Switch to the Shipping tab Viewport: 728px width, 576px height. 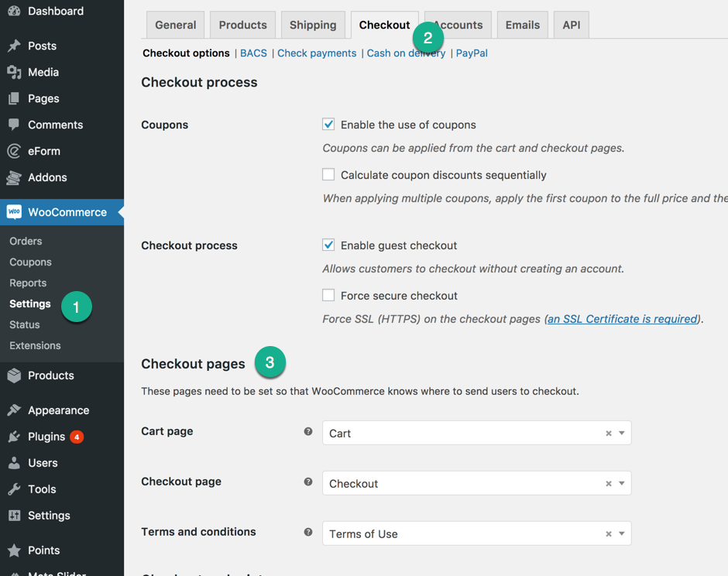point(313,25)
